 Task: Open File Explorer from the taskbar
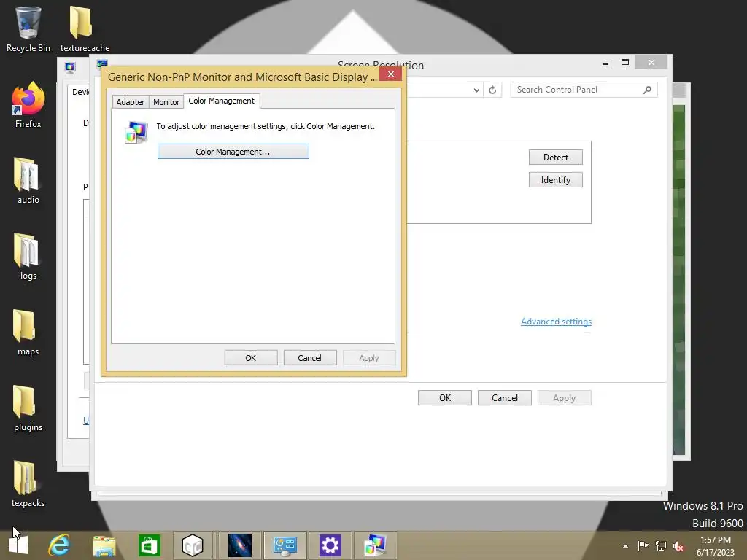pyautogui.click(x=104, y=545)
